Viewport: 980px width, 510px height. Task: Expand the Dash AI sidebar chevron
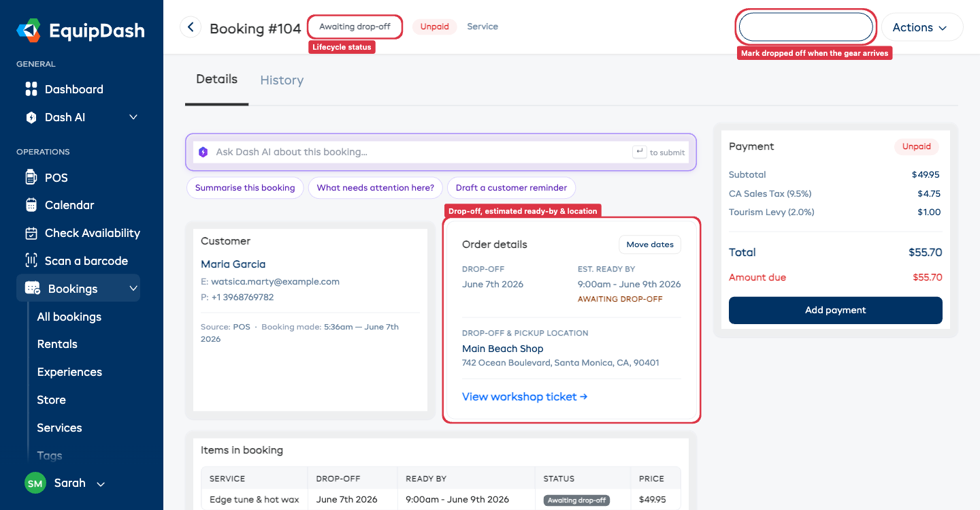click(133, 117)
